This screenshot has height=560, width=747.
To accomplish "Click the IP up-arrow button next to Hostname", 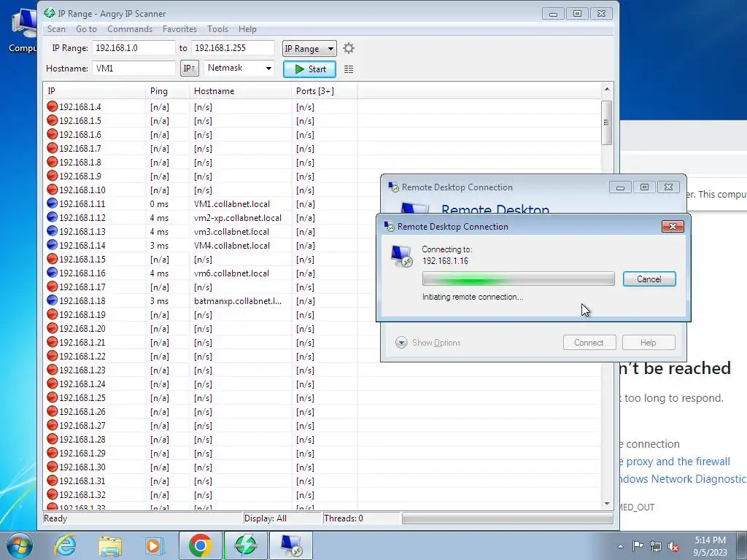I will pyautogui.click(x=189, y=69).
